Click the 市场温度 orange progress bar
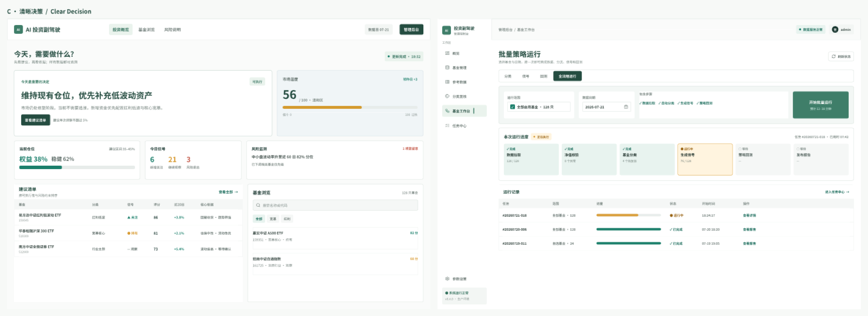 (322, 107)
